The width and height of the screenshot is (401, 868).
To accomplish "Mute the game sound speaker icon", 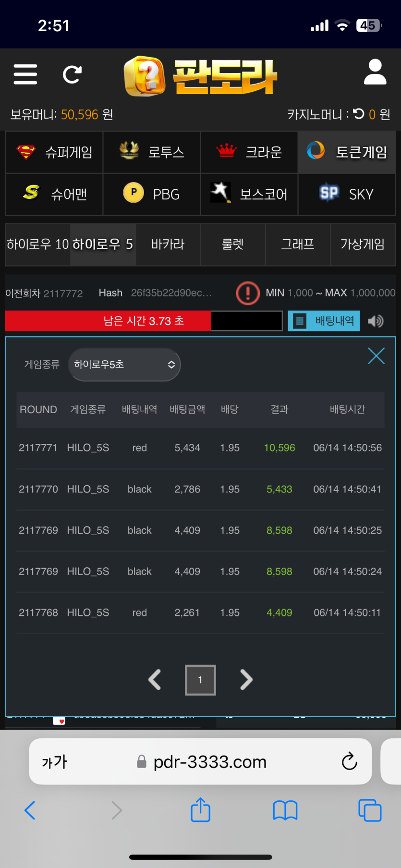I will tap(376, 321).
